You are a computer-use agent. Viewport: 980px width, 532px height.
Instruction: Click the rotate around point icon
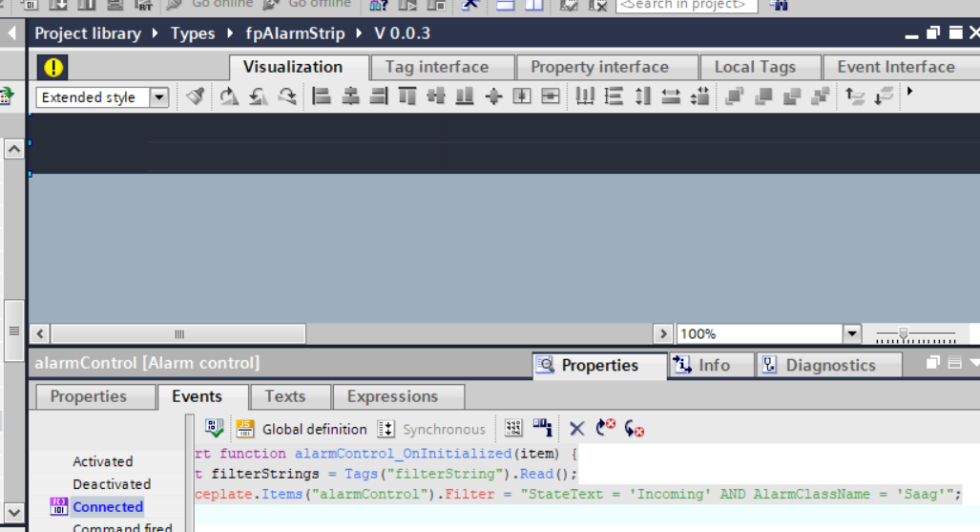pyautogui.click(x=229, y=96)
